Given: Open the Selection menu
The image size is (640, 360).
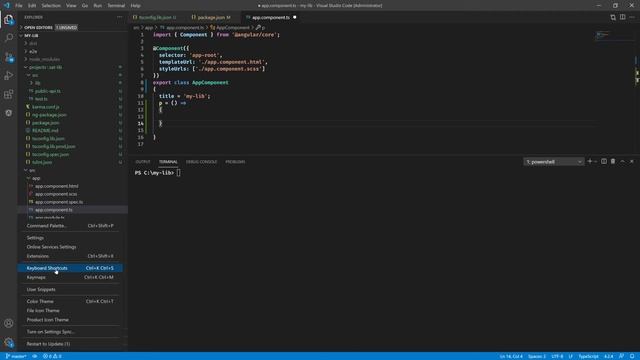Looking at the screenshot, I should 51,6.
